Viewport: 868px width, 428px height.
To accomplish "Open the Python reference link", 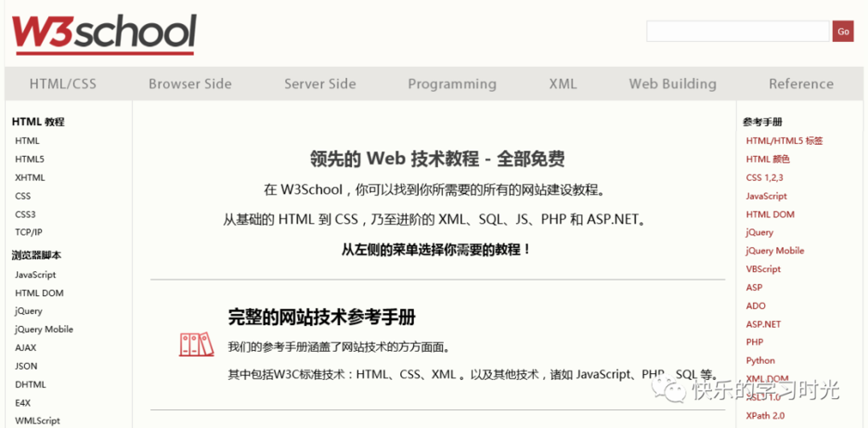I will tap(760, 360).
